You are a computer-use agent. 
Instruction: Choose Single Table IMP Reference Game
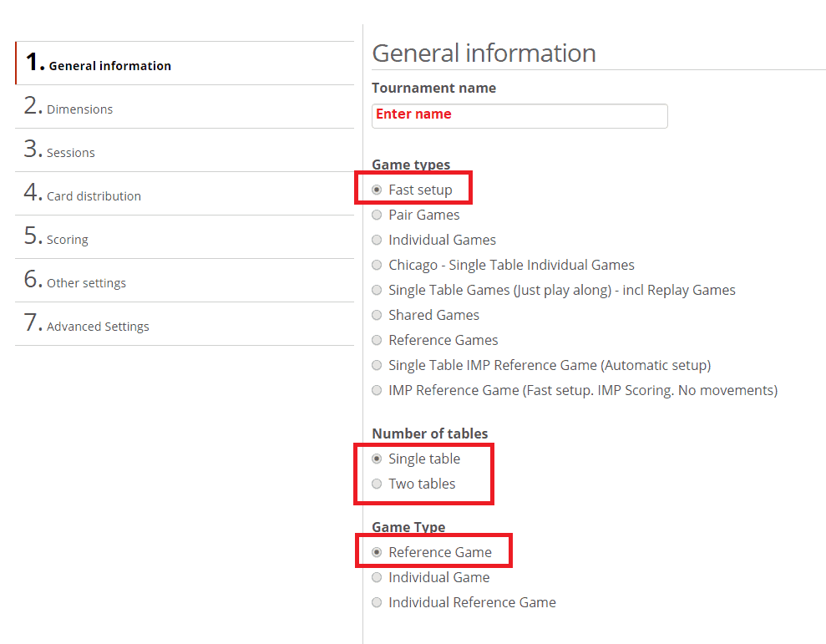(378, 365)
